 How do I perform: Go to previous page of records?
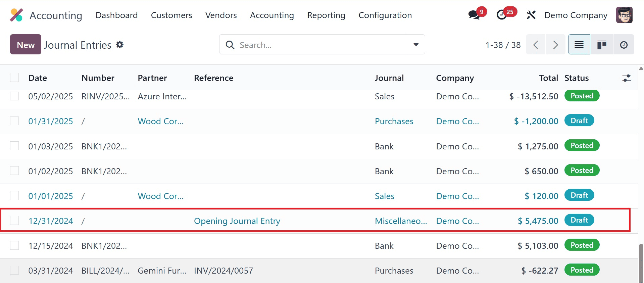pos(536,45)
